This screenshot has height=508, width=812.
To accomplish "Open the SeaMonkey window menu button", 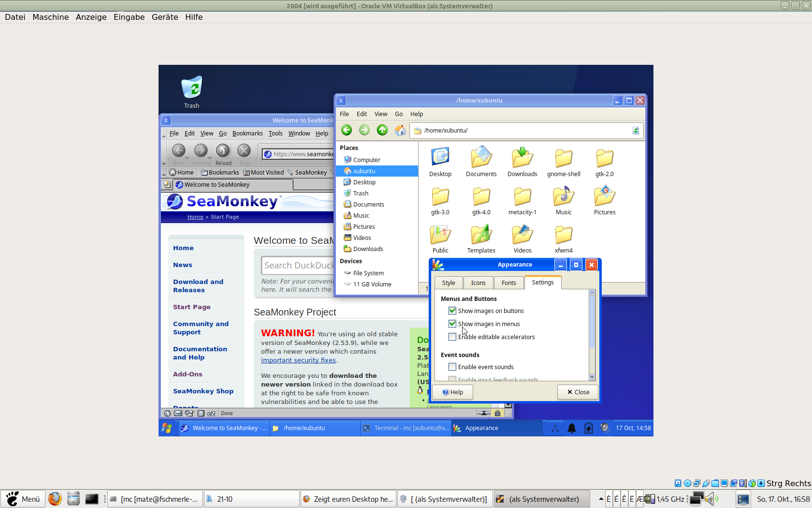I will (166, 120).
